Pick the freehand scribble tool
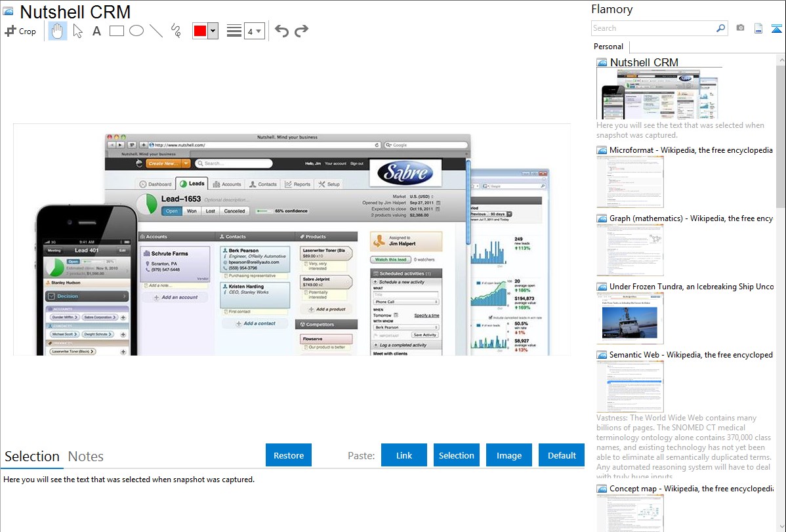786x532 pixels. coord(176,31)
